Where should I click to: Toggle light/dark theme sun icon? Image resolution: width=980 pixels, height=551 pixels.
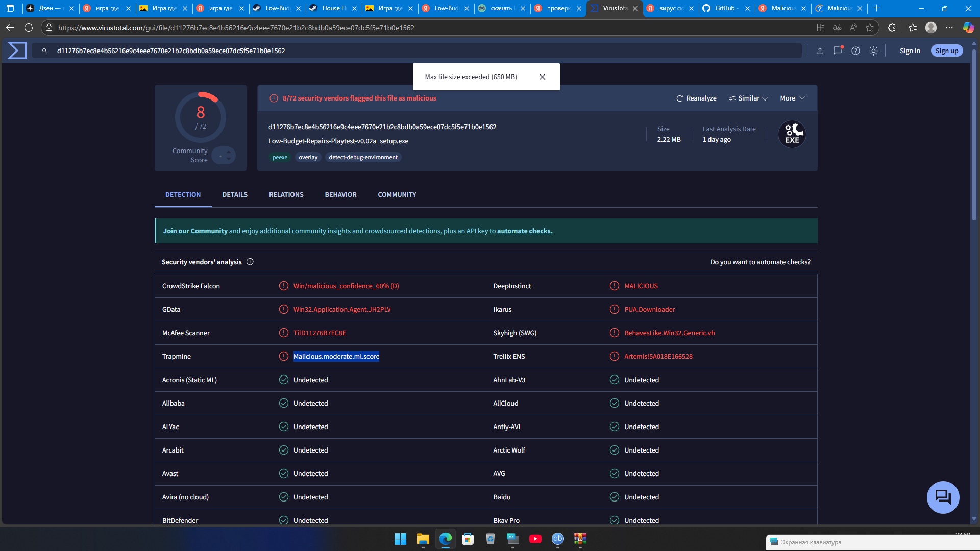coord(874,51)
